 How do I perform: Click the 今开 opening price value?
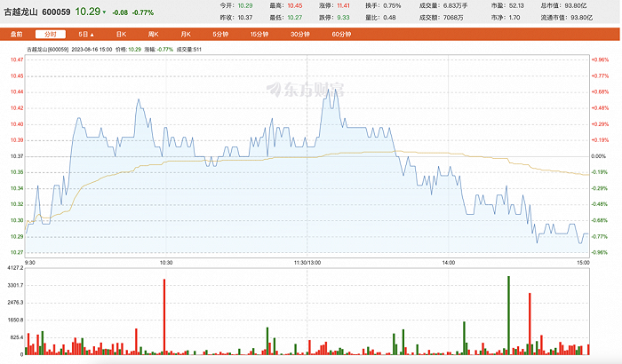tap(245, 5)
